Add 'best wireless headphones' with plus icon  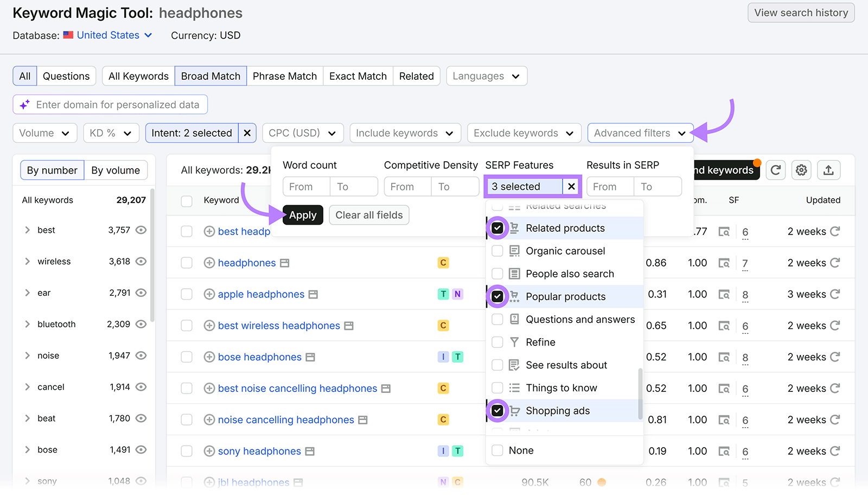pyautogui.click(x=209, y=326)
